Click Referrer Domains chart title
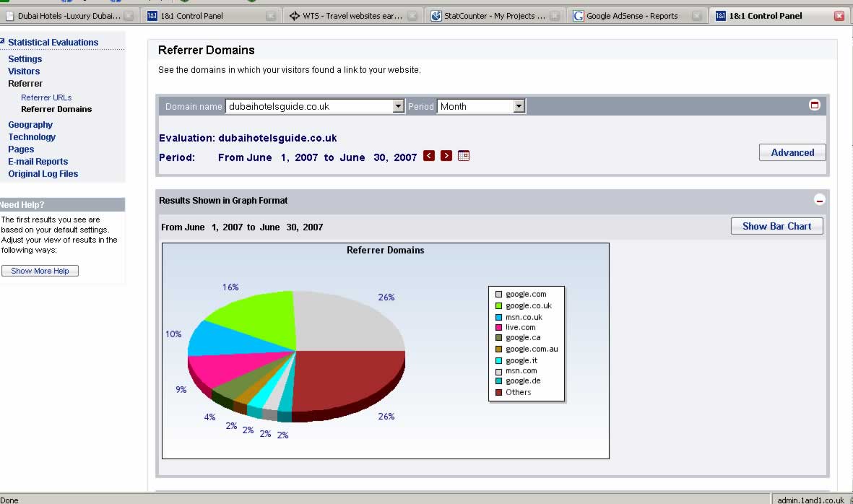Viewport: 853px width, 504px height. pyautogui.click(x=385, y=250)
